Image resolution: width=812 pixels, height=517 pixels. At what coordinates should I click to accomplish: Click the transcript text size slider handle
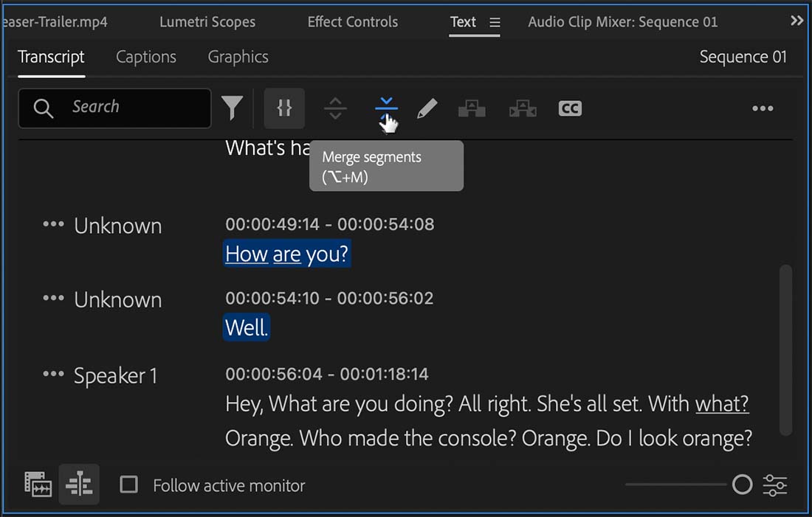(742, 485)
